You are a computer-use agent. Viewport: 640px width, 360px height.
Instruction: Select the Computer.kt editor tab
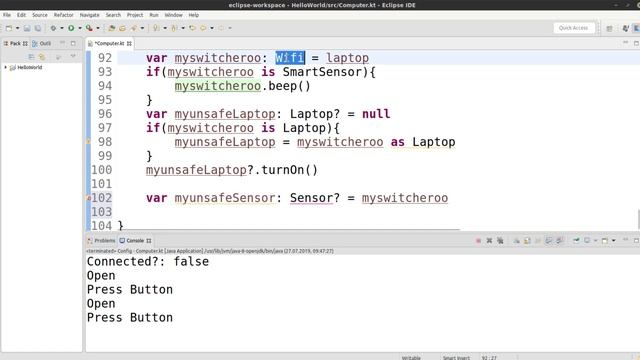click(109, 43)
